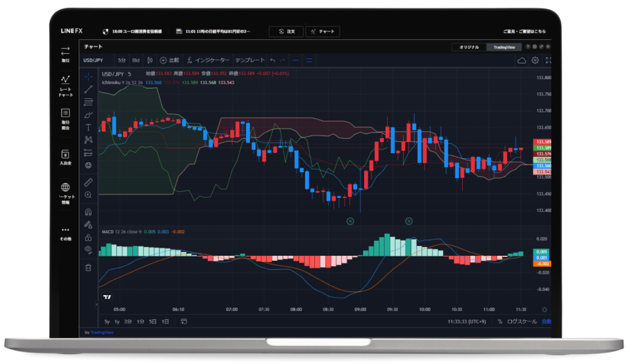The image size is (630, 364).
Task: Select the text annotation tool
Action: click(x=88, y=127)
